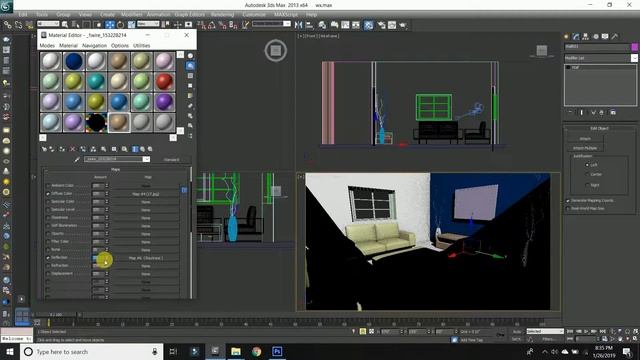Select the red material sample sphere
The width and height of the screenshot is (640, 360).
[x=164, y=81]
